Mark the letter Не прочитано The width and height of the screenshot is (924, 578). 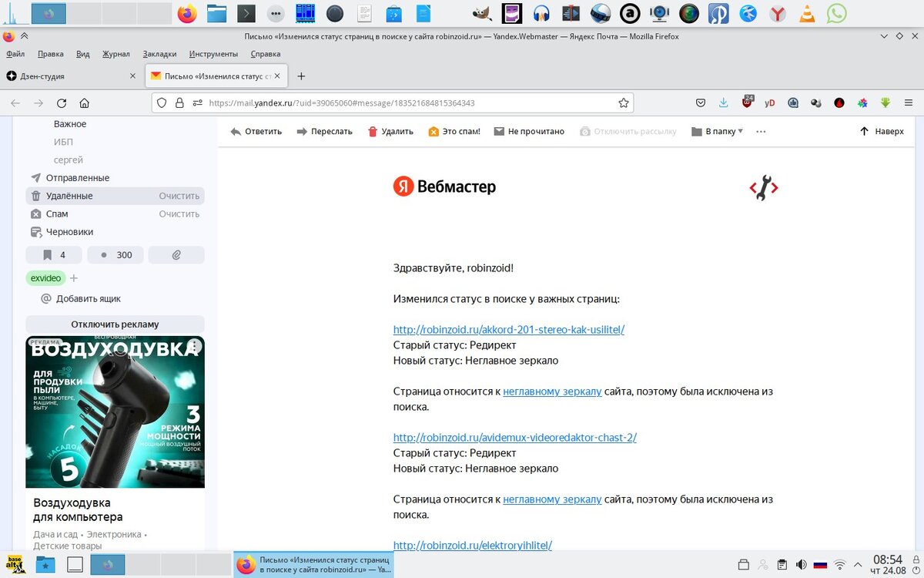(529, 131)
